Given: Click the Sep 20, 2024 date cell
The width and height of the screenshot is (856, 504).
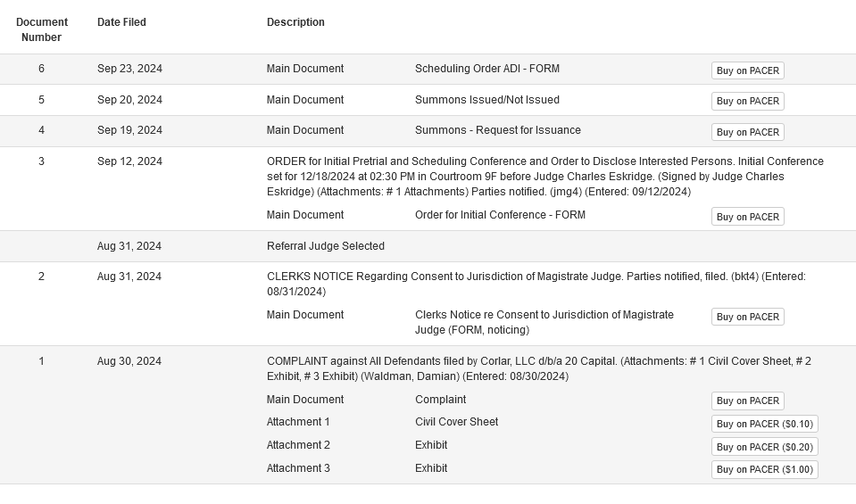Looking at the screenshot, I should [x=129, y=100].
